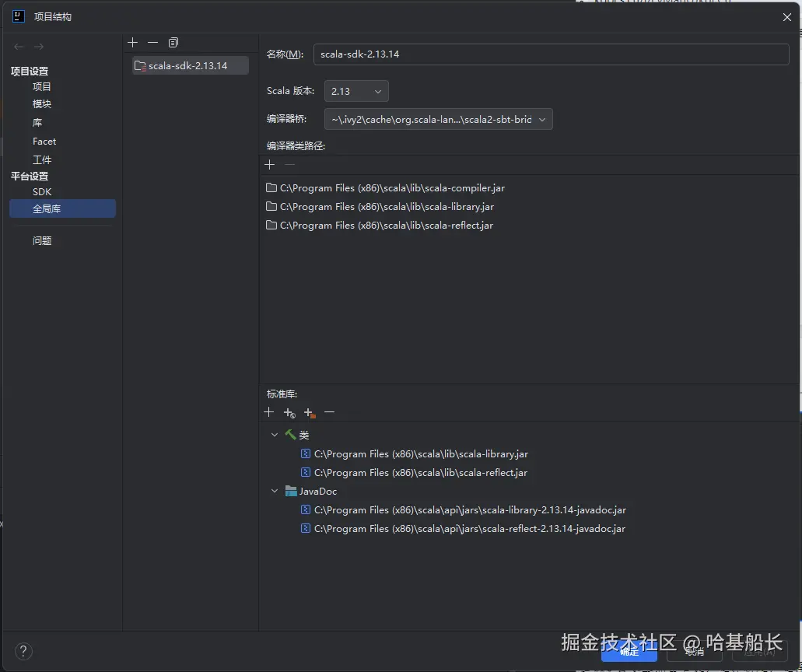Copy the selected library
Image resolution: width=802 pixels, height=672 pixels.
pos(173,43)
